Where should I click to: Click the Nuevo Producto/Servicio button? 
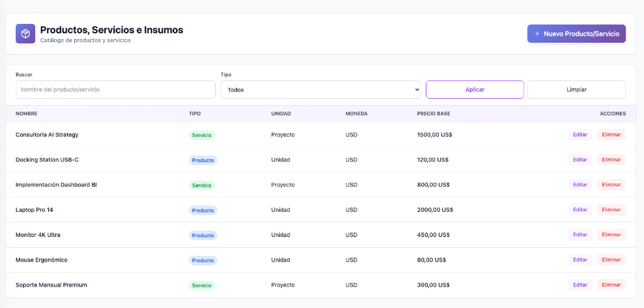tap(576, 33)
